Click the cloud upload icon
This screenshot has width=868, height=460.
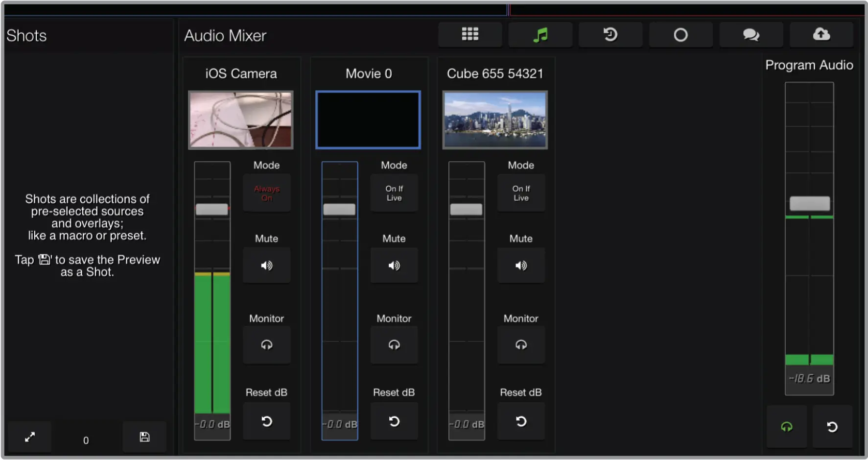point(822,35)
